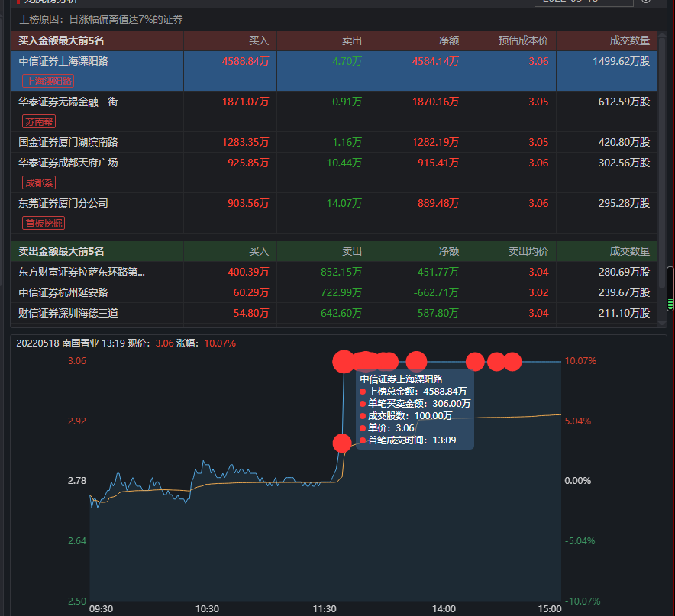Select 东莞证券厦门分公司 row name

click(x=63, y=204)
